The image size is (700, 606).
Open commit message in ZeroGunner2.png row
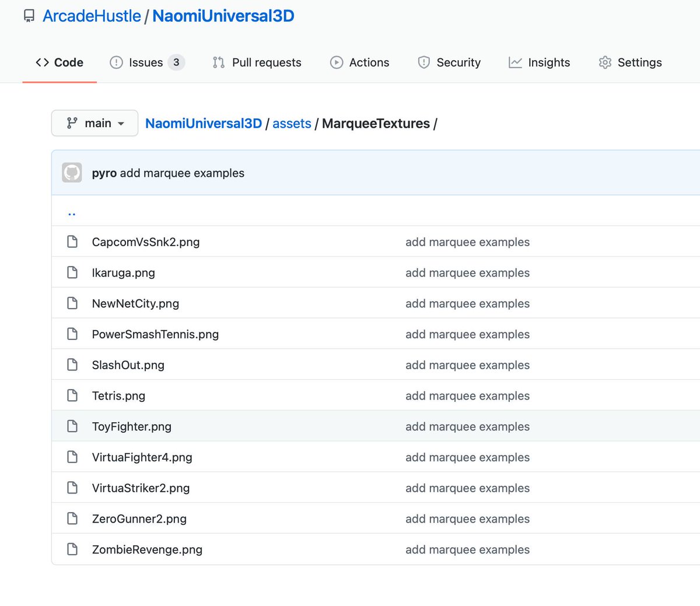click(467, 519)
